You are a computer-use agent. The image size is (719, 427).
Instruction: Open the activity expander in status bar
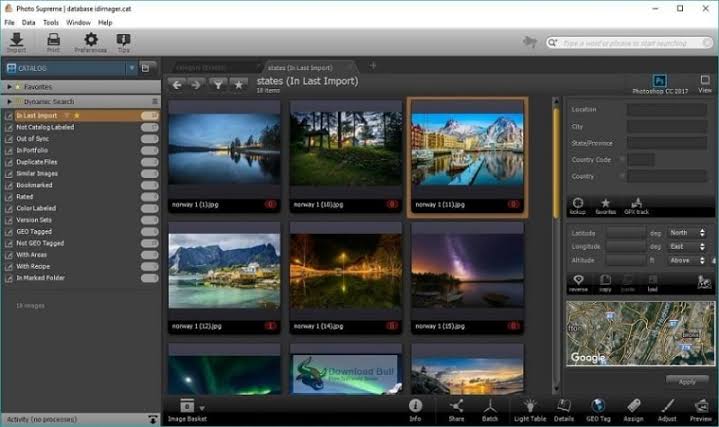click(153, 419)
